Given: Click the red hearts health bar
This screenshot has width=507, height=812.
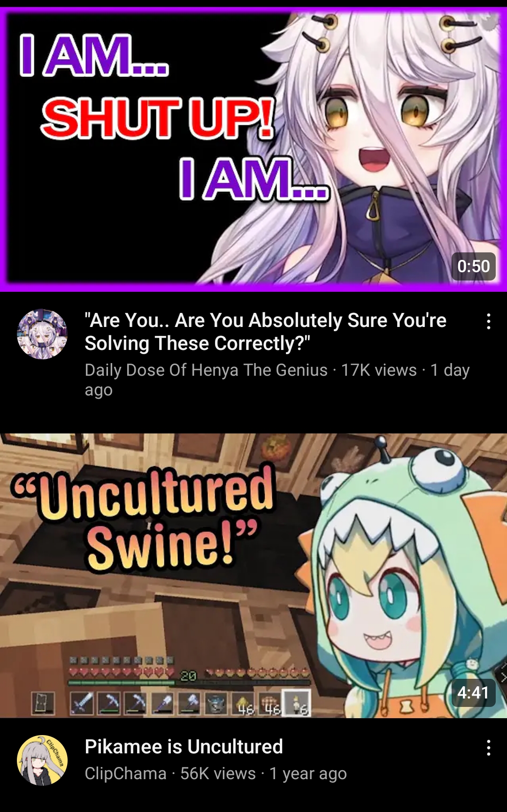Looking at the screenshot, I should pos(121,673).
